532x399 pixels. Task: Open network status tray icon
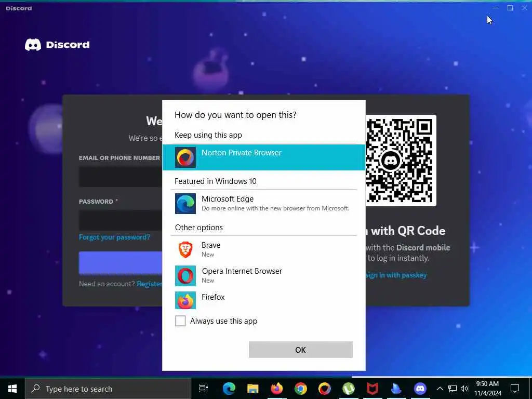(453, 389)
